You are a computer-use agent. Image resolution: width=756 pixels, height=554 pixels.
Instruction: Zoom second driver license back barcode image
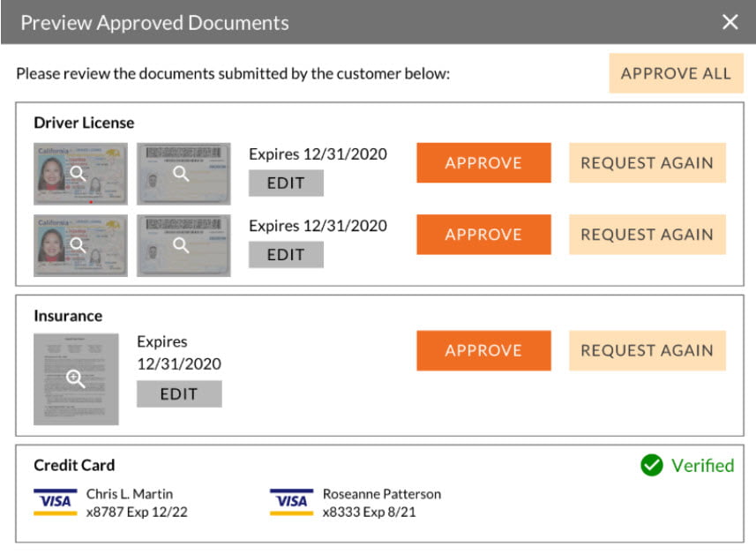(183, 245)
